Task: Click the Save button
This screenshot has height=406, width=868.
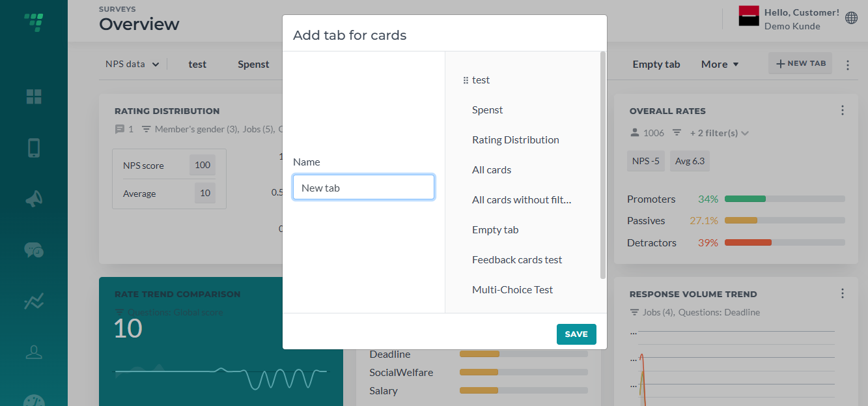Action: (x=576, y=334)
